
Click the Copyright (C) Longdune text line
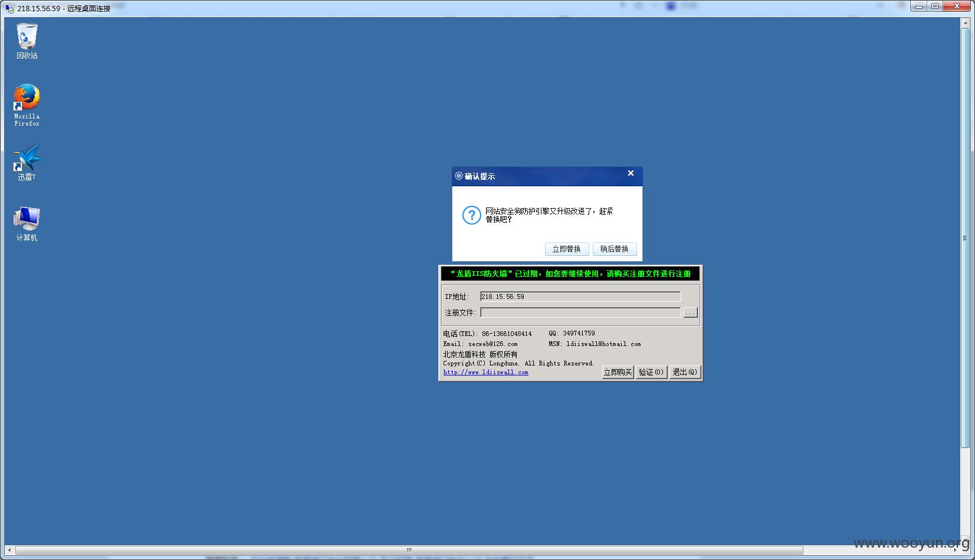point(518,363)
